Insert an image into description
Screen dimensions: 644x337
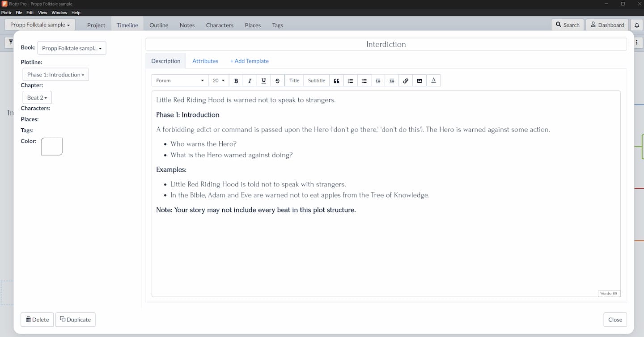coord(419,81)
